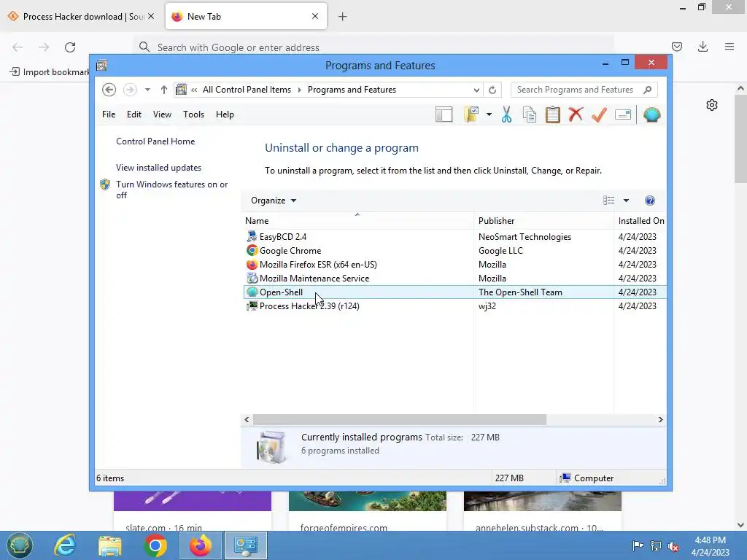Click the Help question mark icon

[650, 201]
